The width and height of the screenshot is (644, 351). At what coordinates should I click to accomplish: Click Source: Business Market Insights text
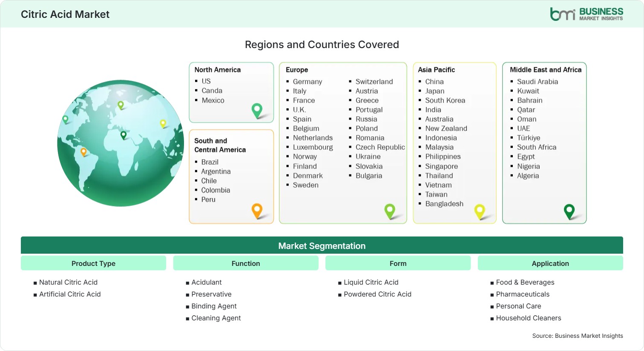click(578, 336)
